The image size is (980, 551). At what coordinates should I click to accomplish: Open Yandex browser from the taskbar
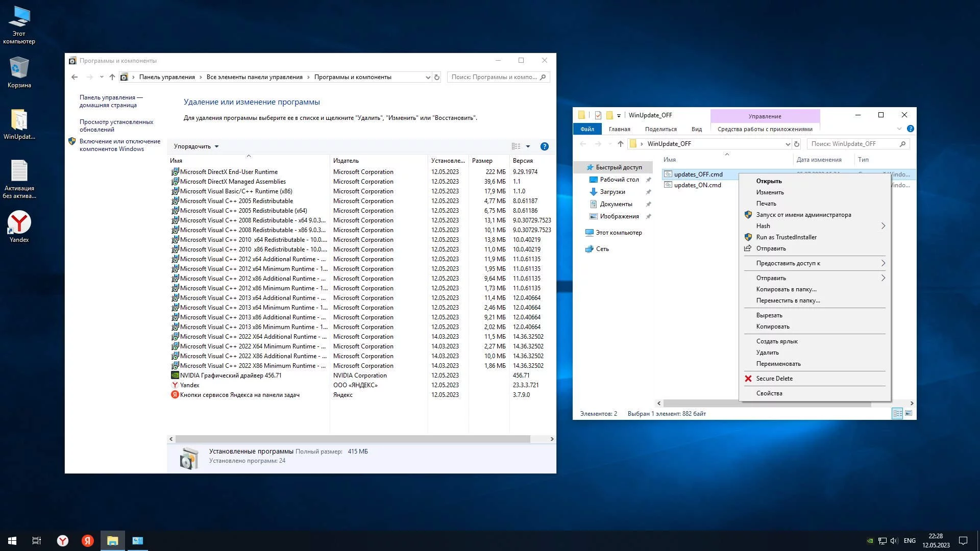[62, 541]
